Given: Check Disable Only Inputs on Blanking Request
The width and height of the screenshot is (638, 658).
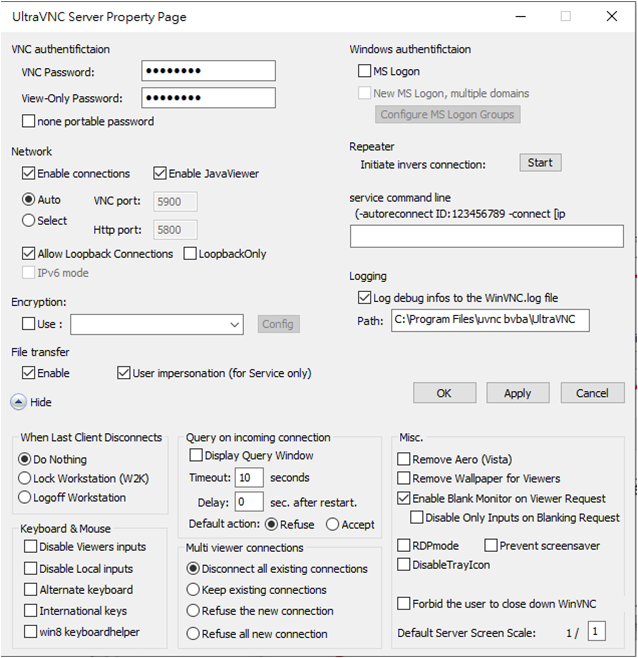Looking at the screenshot, I should [417, 517].
